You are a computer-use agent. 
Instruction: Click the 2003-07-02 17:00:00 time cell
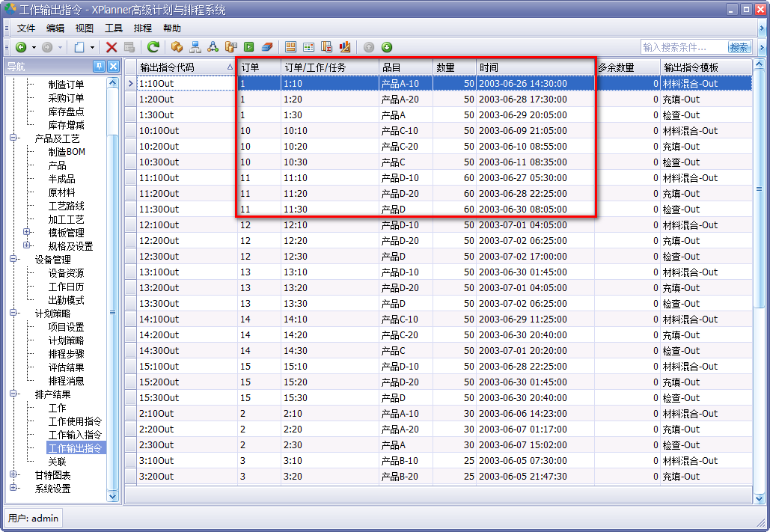pyautogui.click(x=535, y=257)
